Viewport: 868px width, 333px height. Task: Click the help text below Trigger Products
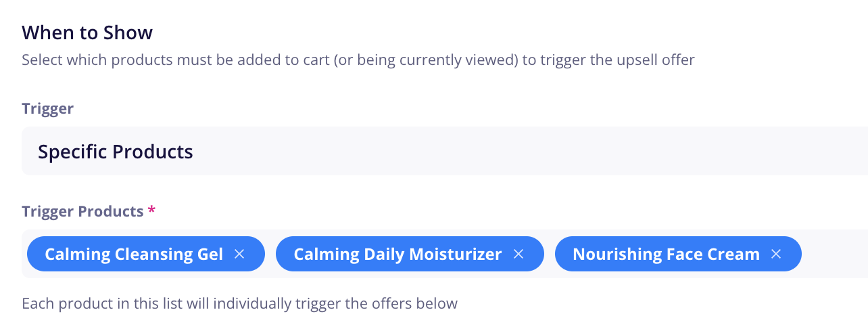tap(239, 303)
